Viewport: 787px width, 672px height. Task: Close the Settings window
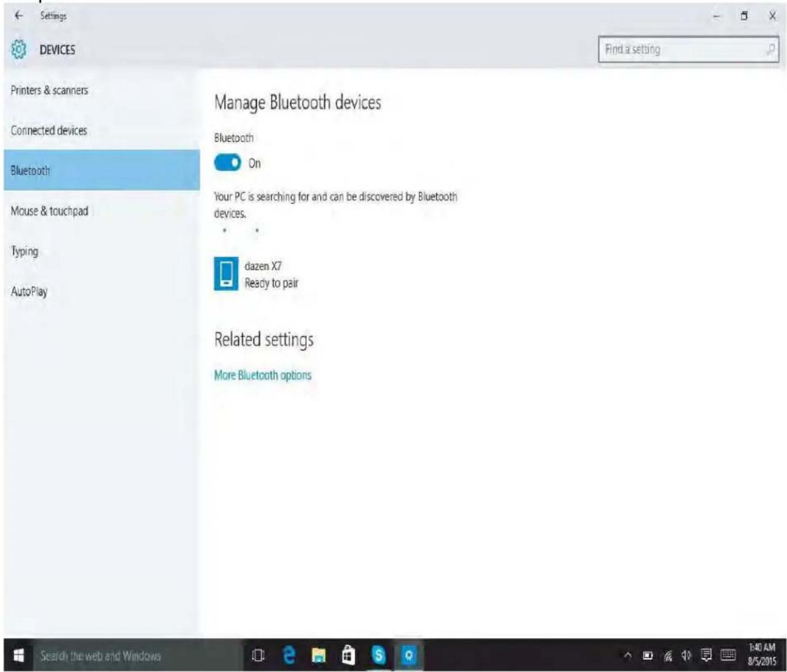772,16
